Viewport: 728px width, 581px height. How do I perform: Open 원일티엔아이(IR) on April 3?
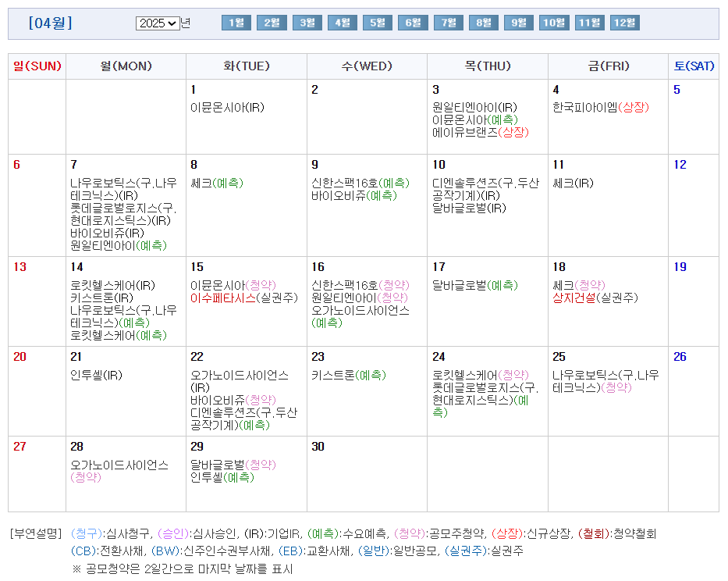[x=474, y=107]
